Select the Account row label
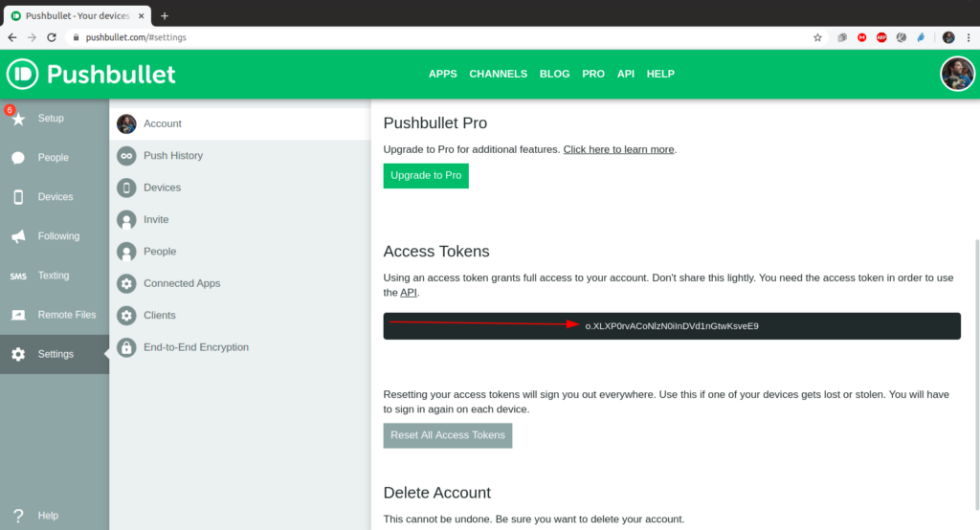Image resolution: width=980 pixels, height=530 pixels. 163,123
